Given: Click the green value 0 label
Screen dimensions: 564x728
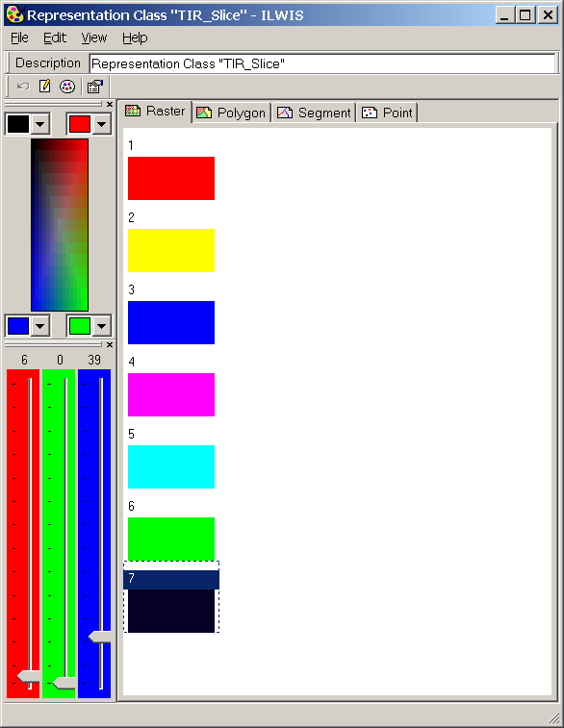Looking at the screenshot, I should point(60,360).
